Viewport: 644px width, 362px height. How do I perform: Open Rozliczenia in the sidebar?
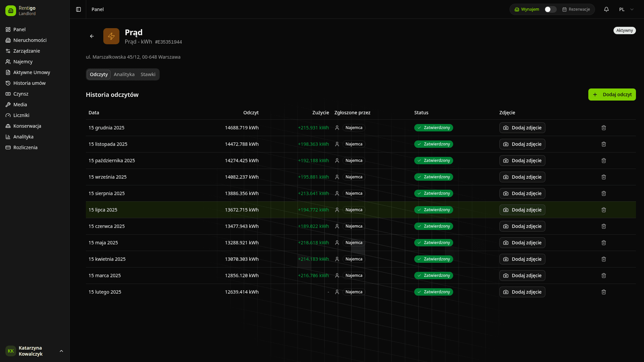tap(25, 147)
